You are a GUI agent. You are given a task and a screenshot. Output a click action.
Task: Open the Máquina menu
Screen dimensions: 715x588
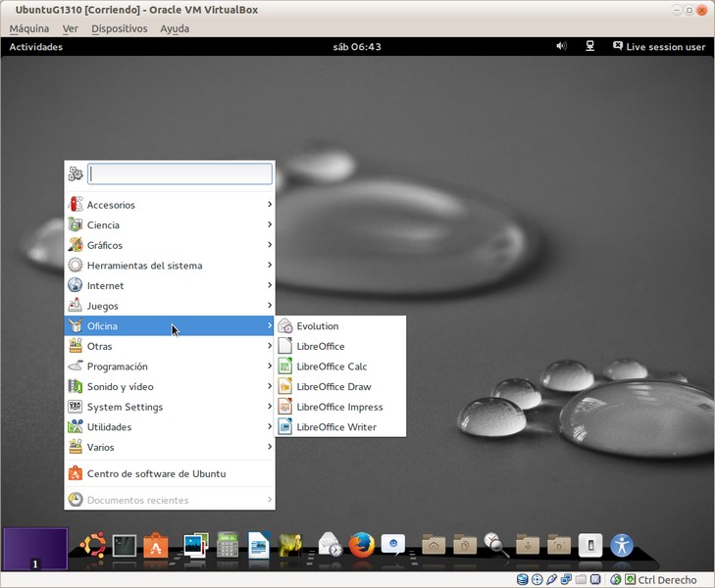point(29,28)
